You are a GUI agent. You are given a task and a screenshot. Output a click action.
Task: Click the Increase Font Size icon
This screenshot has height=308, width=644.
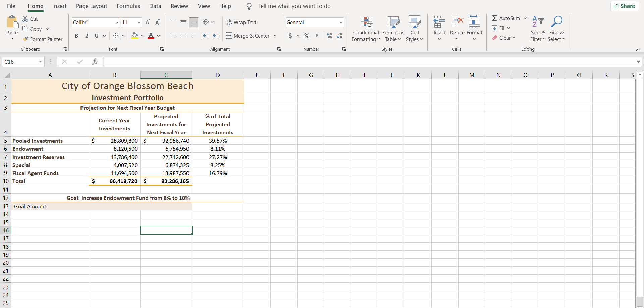point(148,23)
